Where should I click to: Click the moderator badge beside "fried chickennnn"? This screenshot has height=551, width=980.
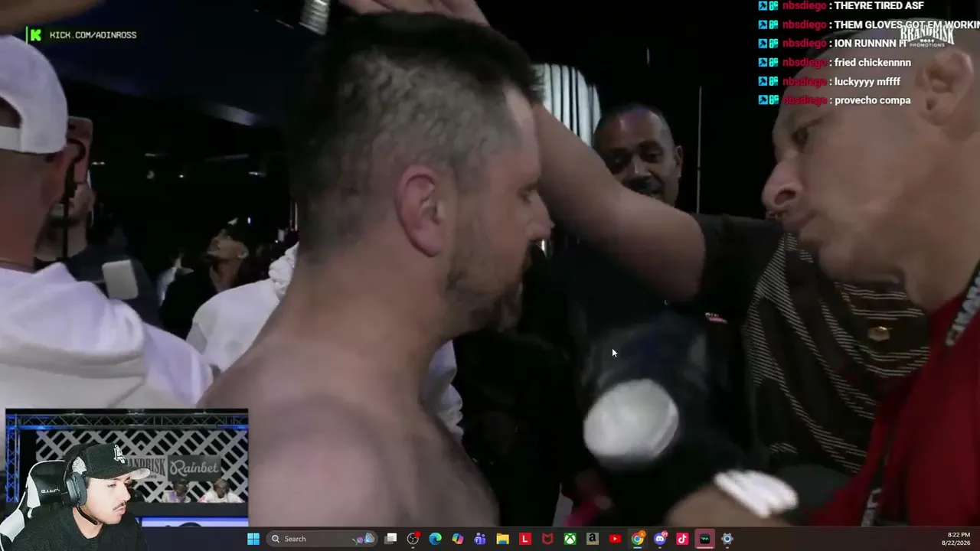click(763, 63)
